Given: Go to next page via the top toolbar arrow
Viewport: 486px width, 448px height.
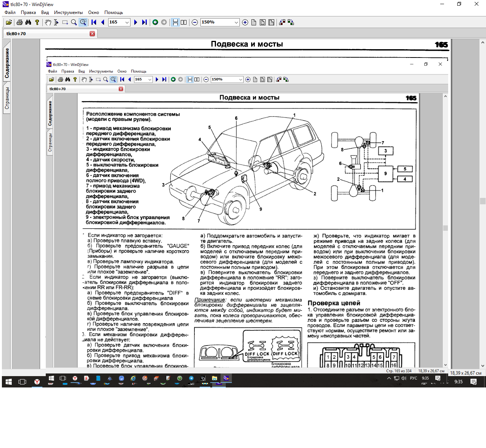Looking at the screenshot, I should point(135,22).
